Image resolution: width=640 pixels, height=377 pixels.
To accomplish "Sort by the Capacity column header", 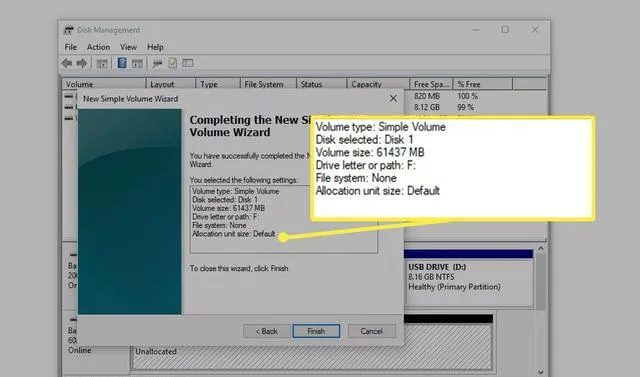I will [x=378, y=84].
